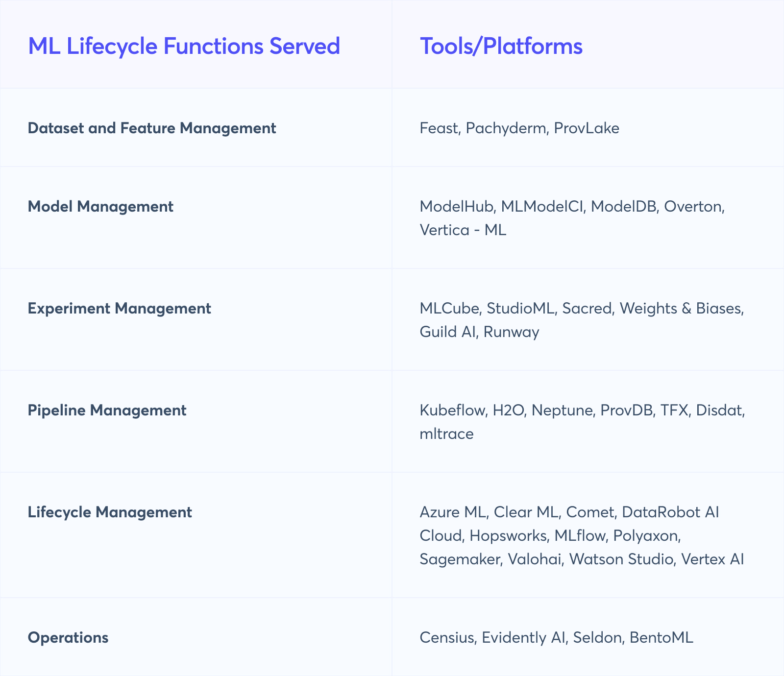This screenshot has width=784, height=676.
Task: Select the 'Pipeline Management' row label
Action: (107, 410)
